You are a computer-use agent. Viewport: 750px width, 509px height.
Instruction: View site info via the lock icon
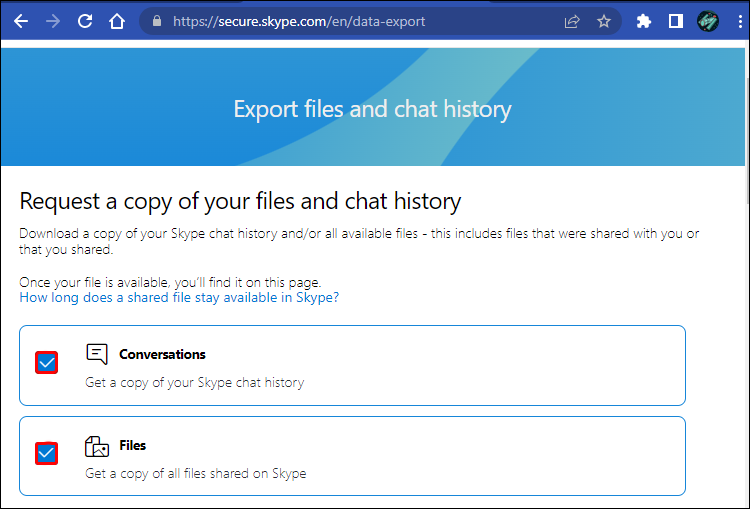154,21
